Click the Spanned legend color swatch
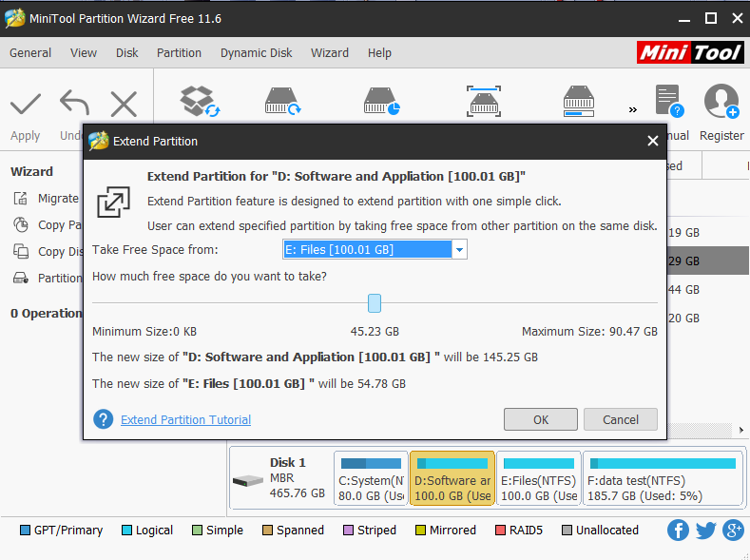 click(x=267, y=530)
